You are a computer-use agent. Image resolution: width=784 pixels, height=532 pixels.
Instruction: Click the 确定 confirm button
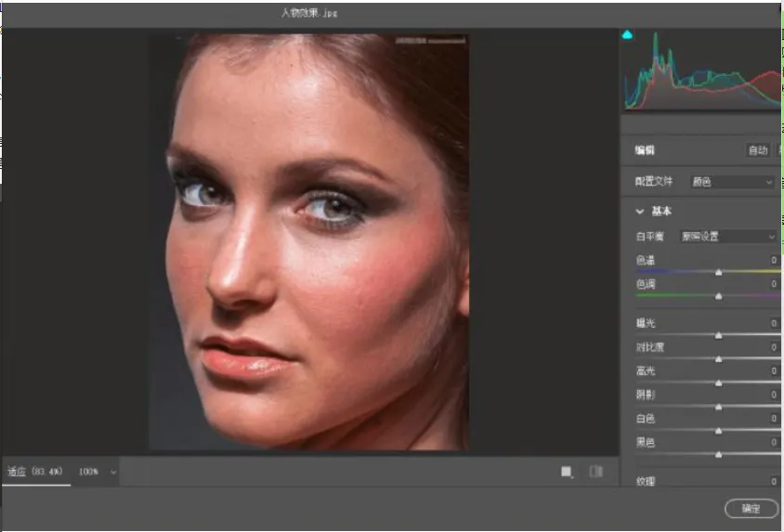[751, 509]
